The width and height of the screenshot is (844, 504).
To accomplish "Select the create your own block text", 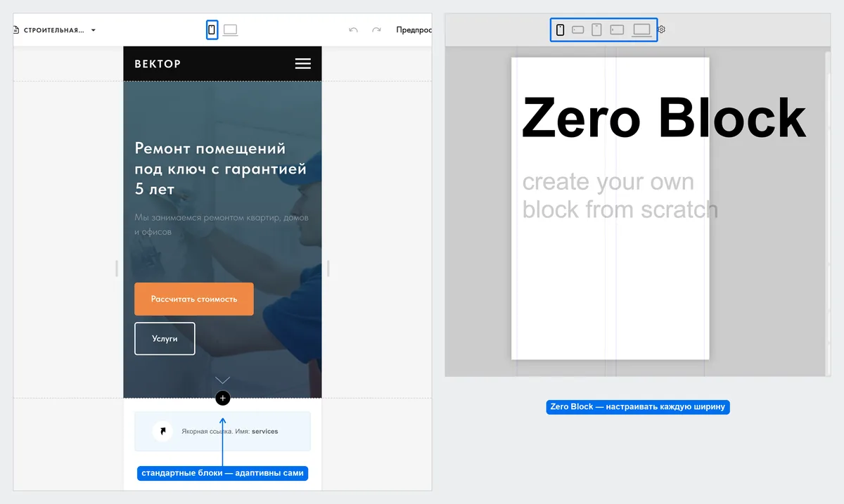I will click(x=620, y=195).
